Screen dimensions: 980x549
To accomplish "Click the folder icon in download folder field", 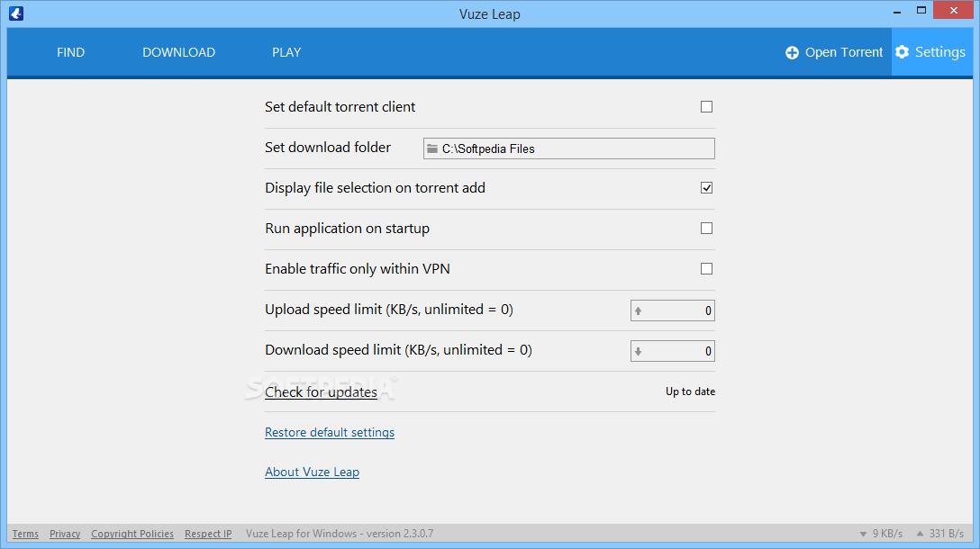I will tap(431, 148).
